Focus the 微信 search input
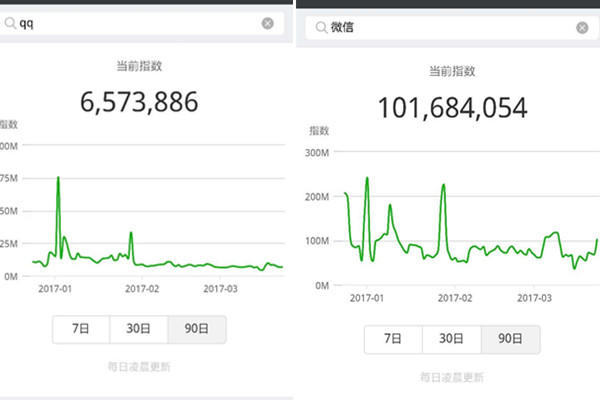Screen dimensions: 600x400 [452, 28]
